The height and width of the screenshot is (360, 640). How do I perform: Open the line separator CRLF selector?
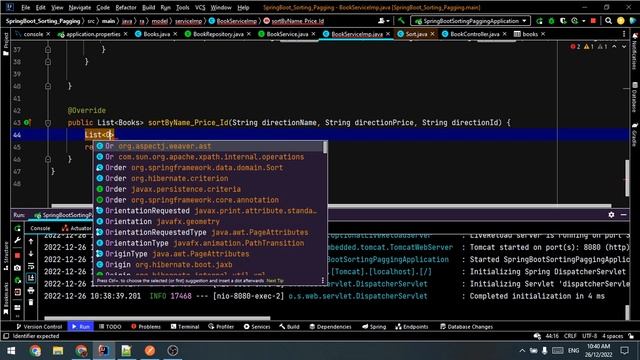coord(570,336)
